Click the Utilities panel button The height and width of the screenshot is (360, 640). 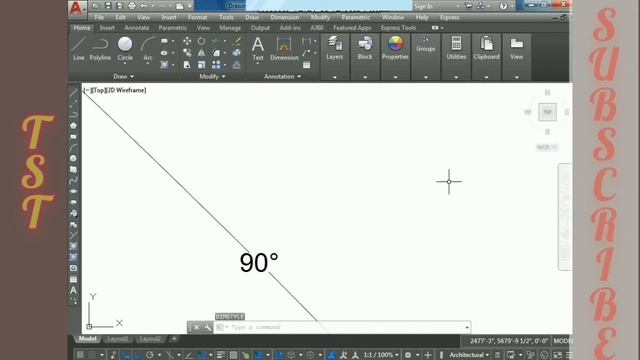coord(456,48)
